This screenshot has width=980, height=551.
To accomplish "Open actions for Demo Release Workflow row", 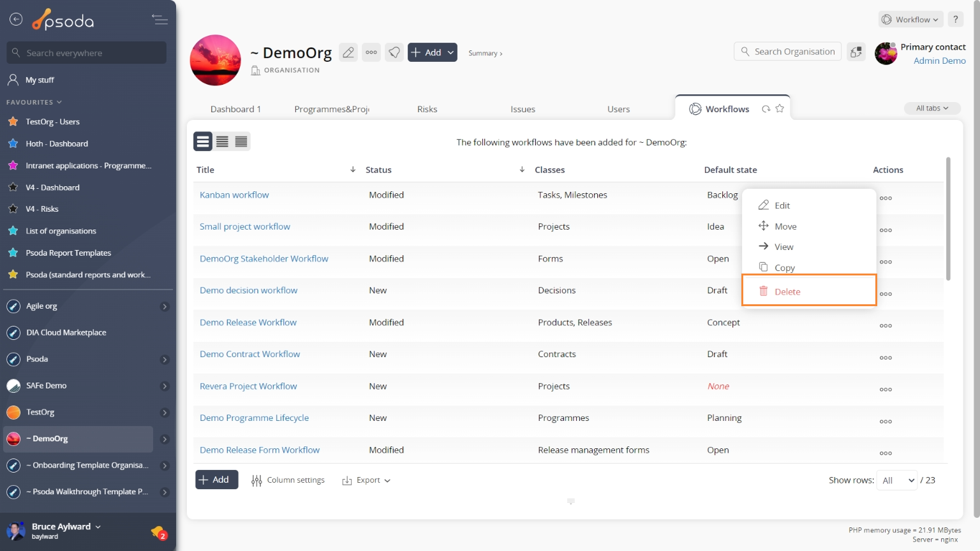I will pyautogui.click(x=886, y=326).
